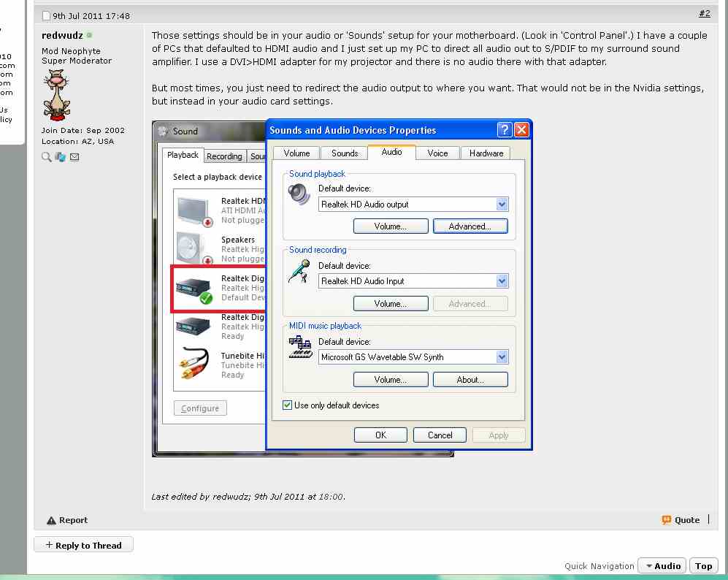Click Configure in the Sound window

pyautogui.click(x=200, y=408)
